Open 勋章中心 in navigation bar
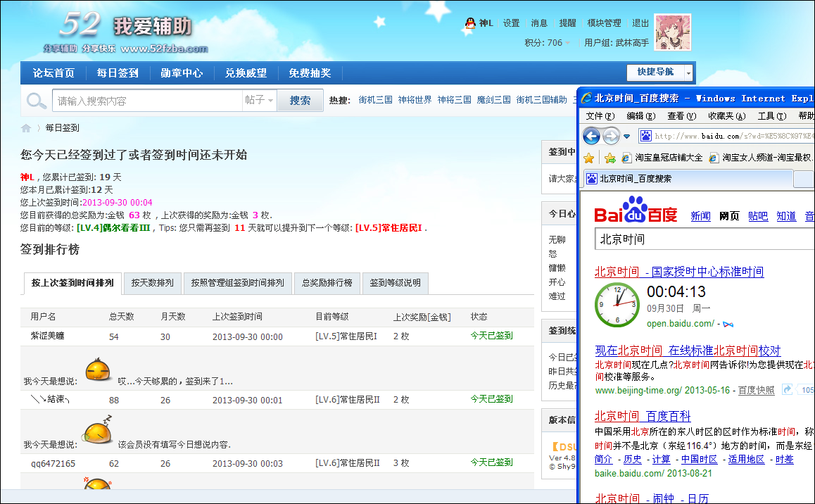Screen dimensions: 815x504 (x=182, y=73)
